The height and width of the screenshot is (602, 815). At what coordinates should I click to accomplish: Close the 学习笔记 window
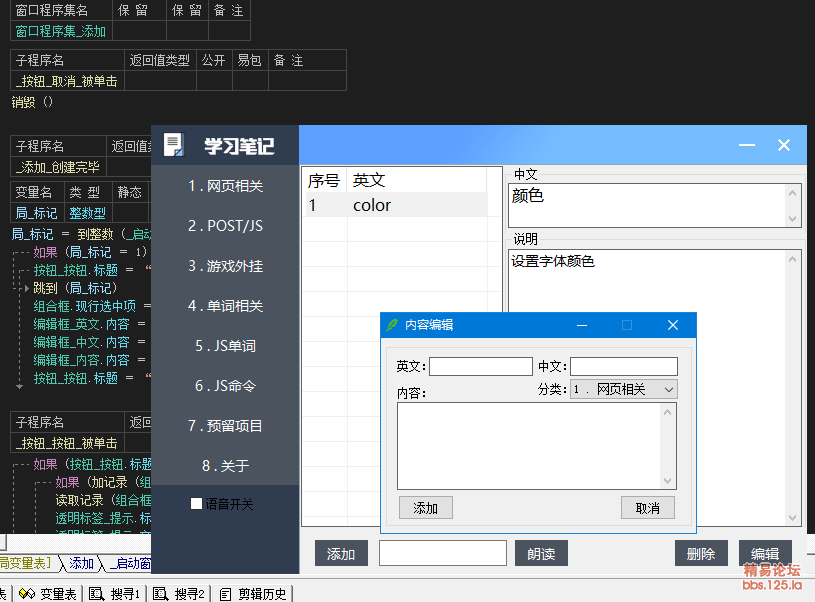point(784,145)
